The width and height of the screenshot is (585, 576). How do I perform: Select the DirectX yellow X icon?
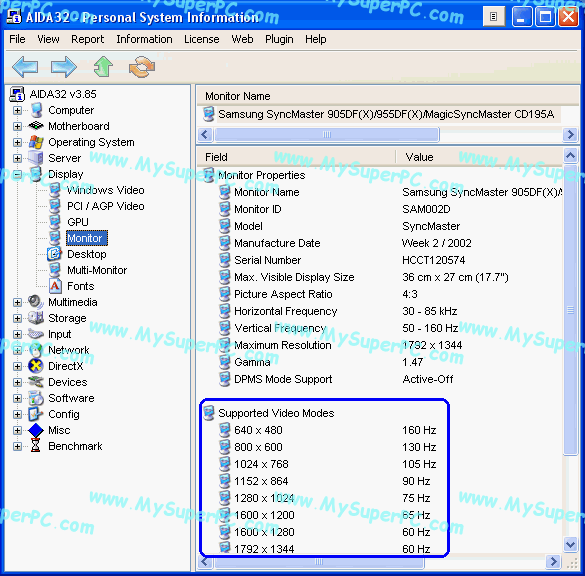36,366
